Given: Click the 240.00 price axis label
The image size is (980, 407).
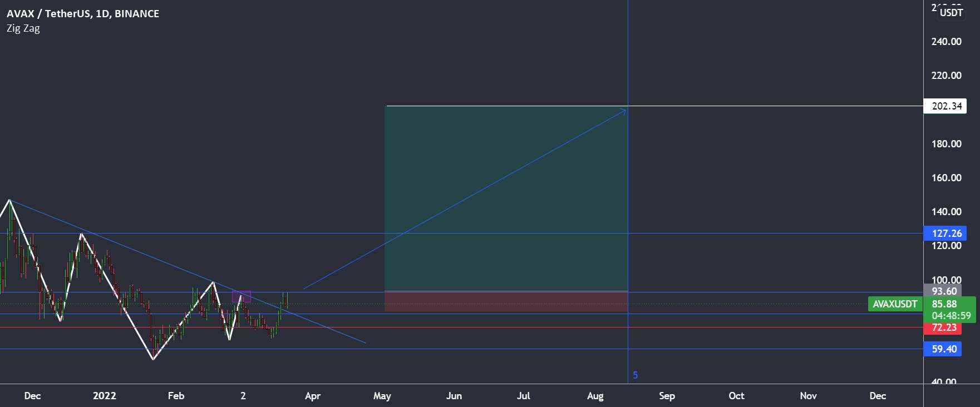Looking at the screenshot, I should pyautogui.click(x=946, y=42).
